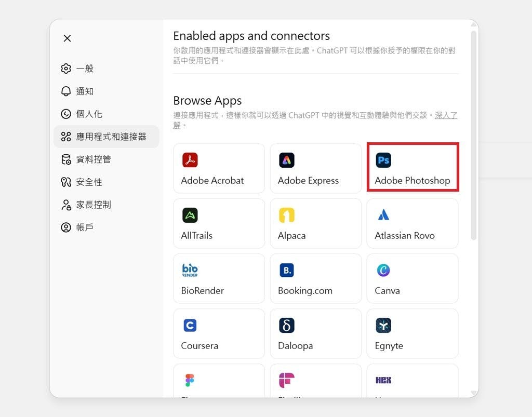532x417 pixels.
Task: Click the Atlassian Rovo label text
Action: 404,235
